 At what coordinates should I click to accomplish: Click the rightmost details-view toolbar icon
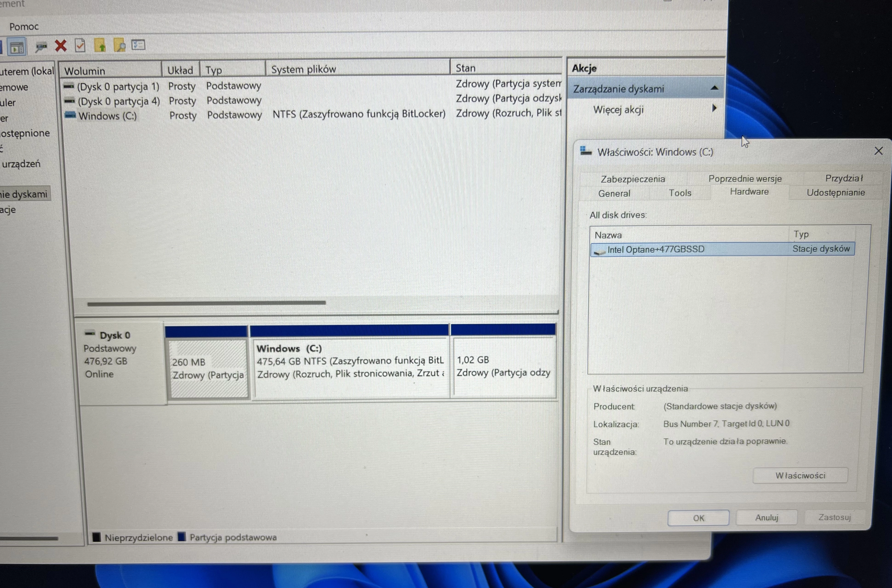click(138, 45)
